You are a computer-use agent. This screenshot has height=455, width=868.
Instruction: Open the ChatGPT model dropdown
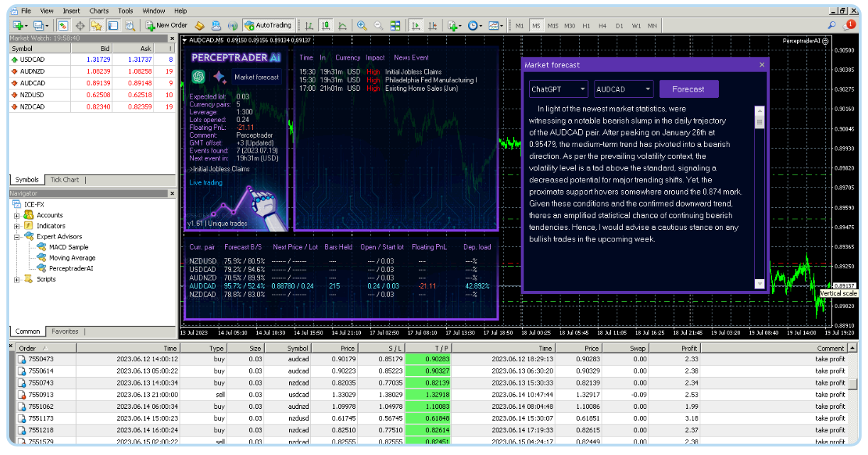coord(558,89)
